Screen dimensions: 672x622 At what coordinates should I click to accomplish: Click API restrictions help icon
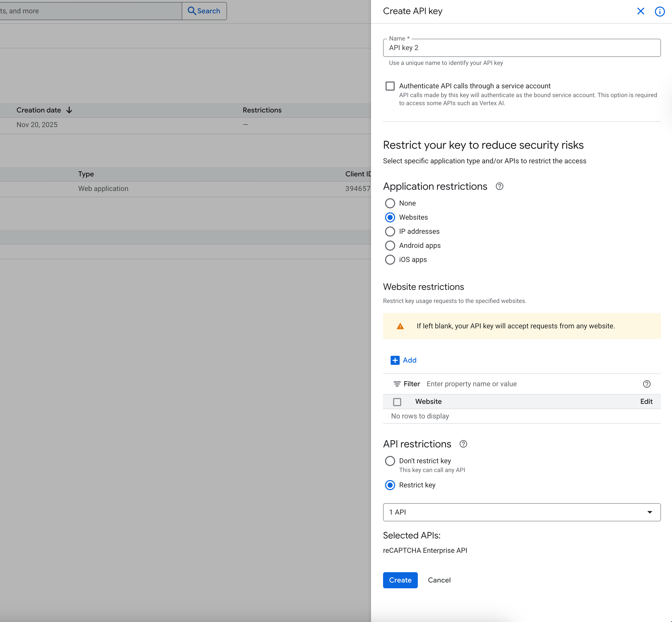(463, 444)
